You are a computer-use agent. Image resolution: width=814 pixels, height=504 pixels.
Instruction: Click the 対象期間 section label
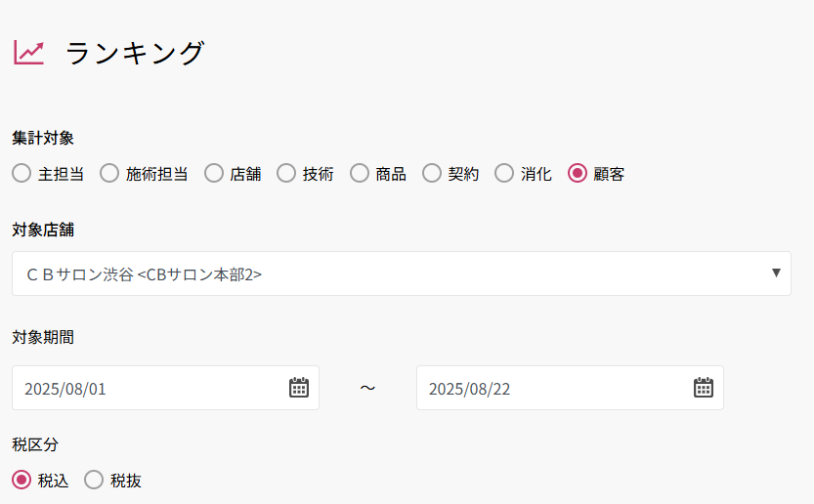pos(43,338)
